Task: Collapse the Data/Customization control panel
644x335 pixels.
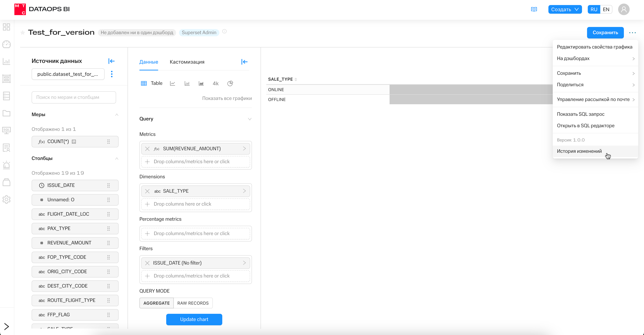Action: coord(245,62)
